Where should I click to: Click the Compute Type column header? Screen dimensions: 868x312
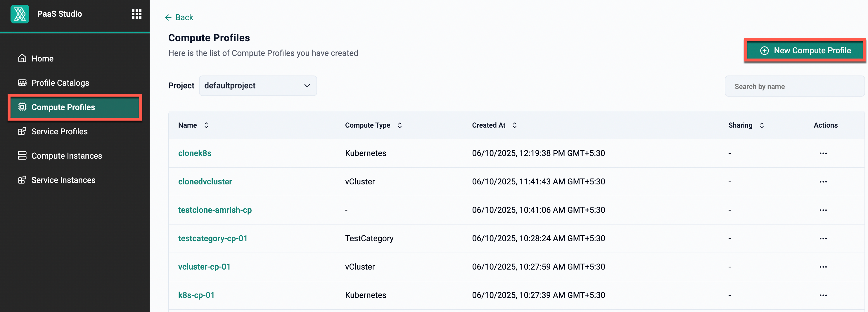(x=368, y=125)
